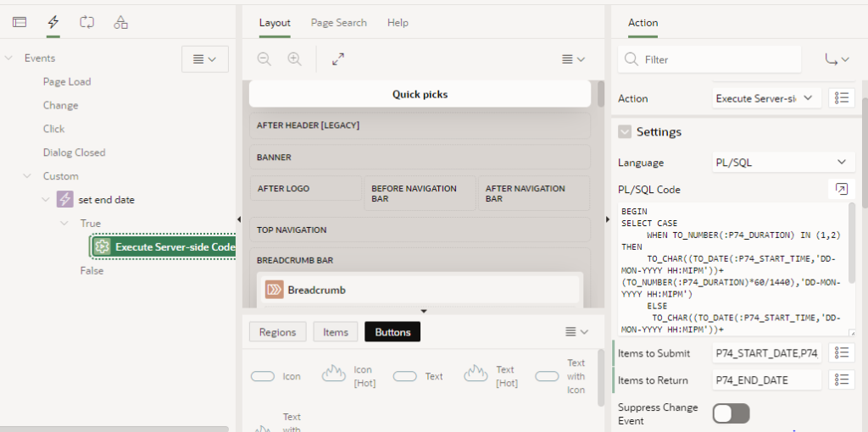Switch to the Page Search tab
The image size is (868, 432).
[x=338, y=23]
